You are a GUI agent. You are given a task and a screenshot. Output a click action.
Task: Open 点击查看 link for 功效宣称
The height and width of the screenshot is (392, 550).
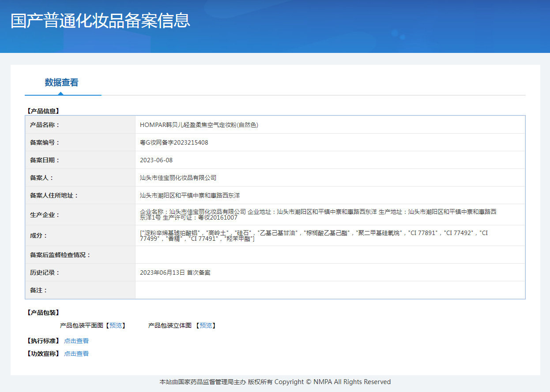pyautogui.click(x=76, y=354)
